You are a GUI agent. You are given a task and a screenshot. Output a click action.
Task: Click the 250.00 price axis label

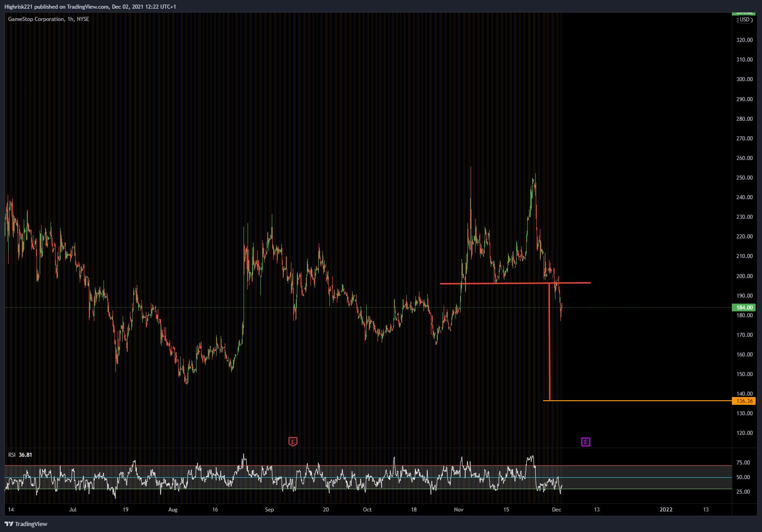(744, 178)
